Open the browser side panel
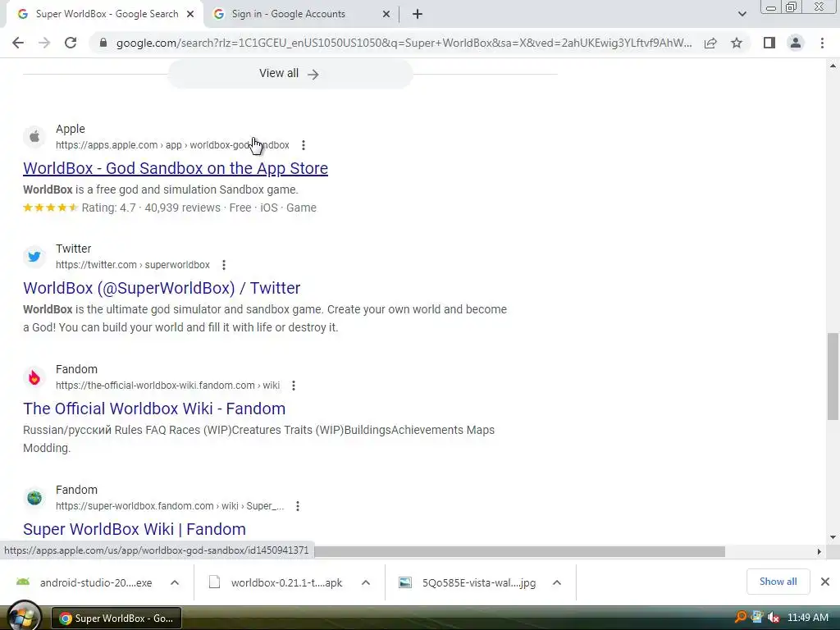The height and width of the screenshot is (630, 840). (769, 43)
